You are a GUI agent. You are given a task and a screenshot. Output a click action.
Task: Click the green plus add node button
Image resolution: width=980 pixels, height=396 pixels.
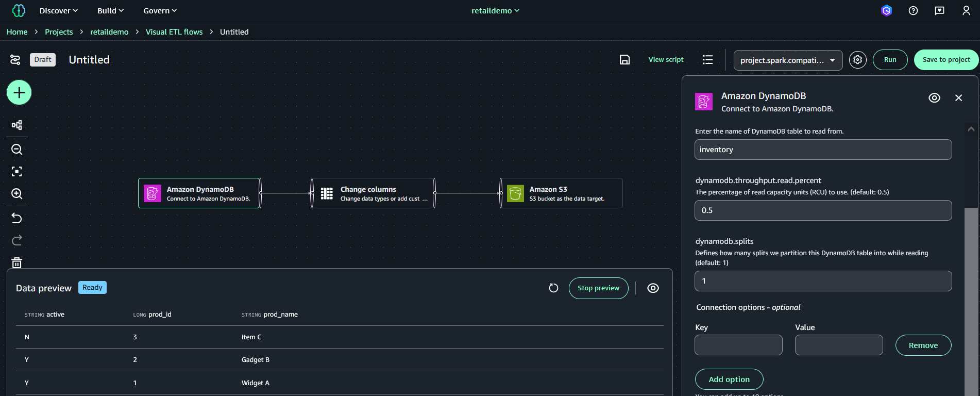[19, 93]
